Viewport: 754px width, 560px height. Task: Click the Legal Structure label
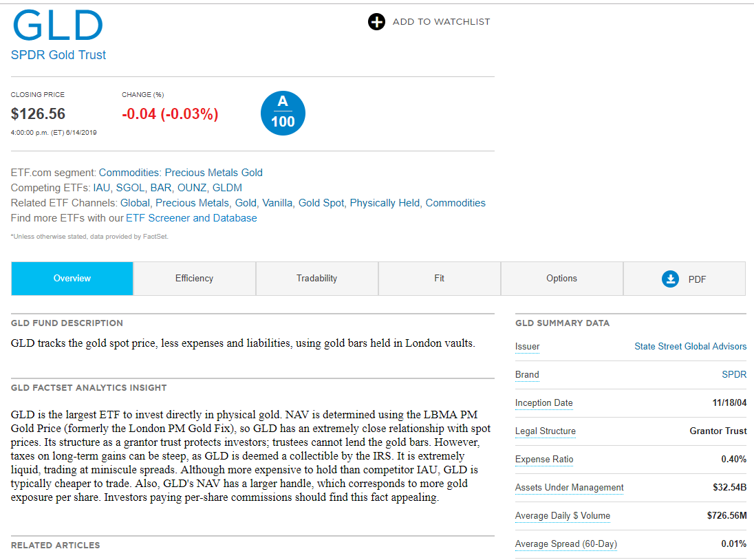click(x=546, y=431)
